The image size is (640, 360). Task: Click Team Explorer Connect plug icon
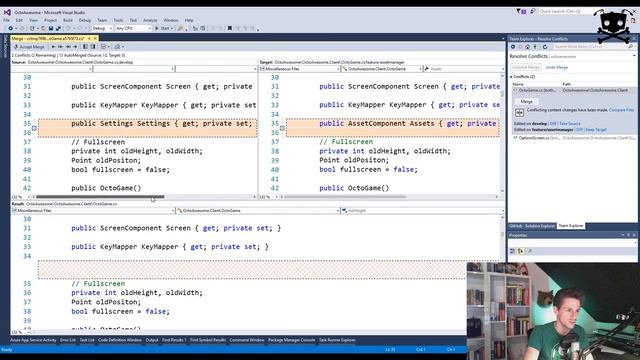tap(535, 47)
